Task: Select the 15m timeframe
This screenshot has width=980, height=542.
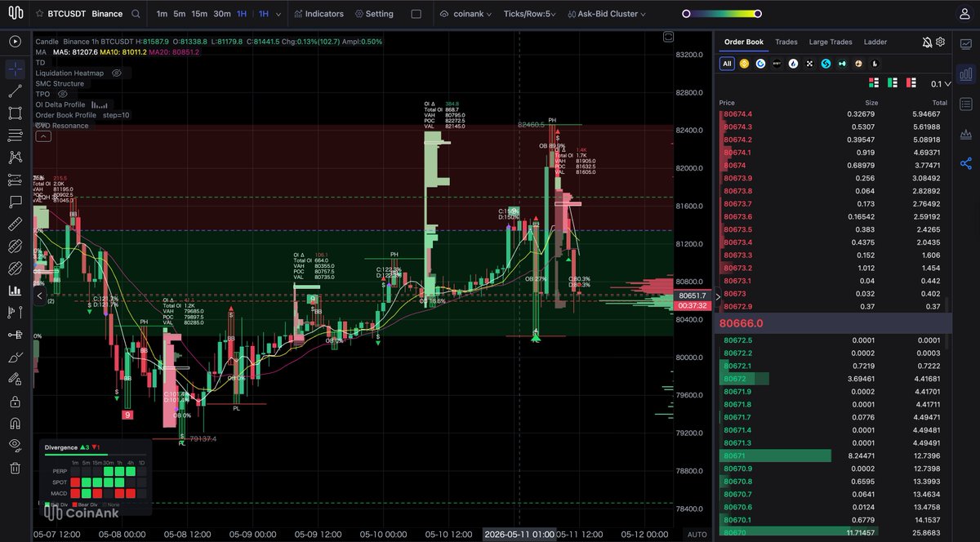Action: click(x=199, y=14)
